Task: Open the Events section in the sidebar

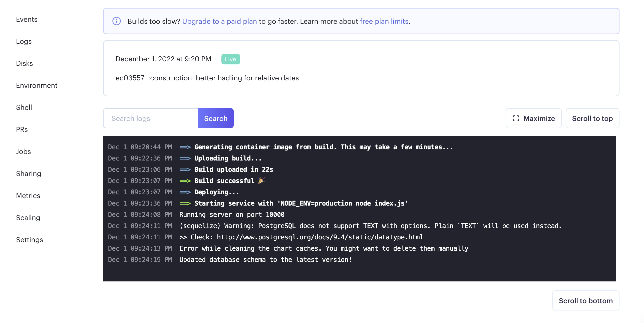Action: pyautogui.click(x=27, y=19)
